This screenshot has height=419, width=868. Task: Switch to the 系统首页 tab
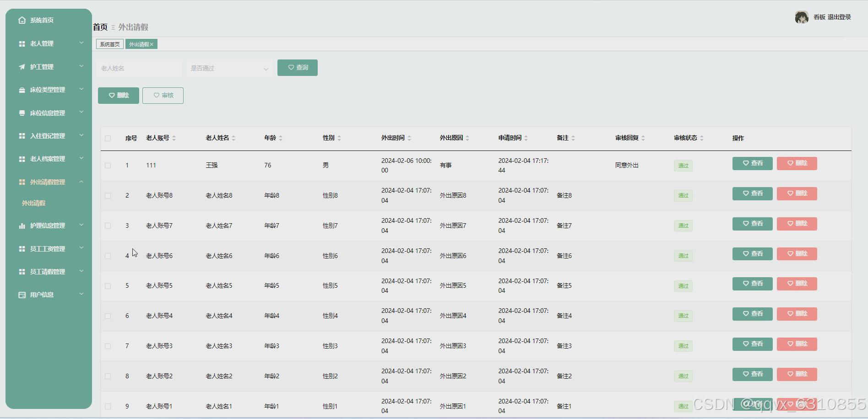pos(110,44)
